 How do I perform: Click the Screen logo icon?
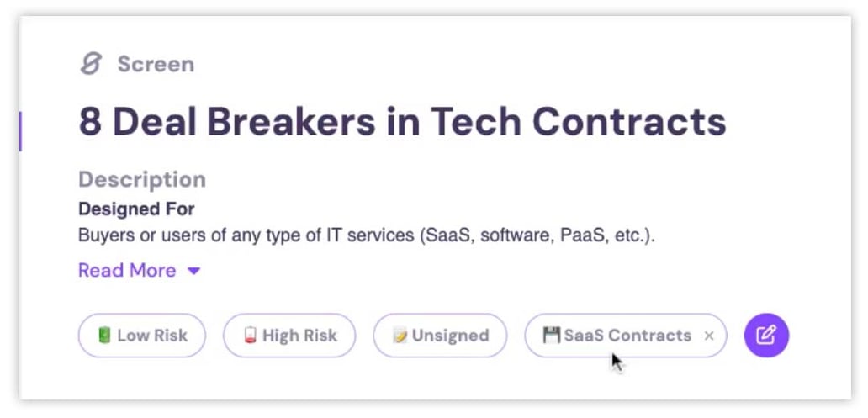90,64
